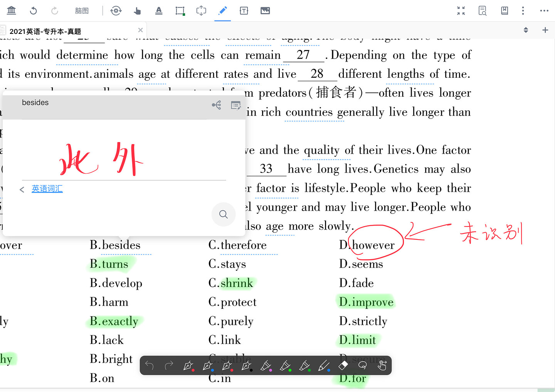The height and width of the screenshot is (392, 555).
Task: Click the redo arrow in the top toolbar
Action: point(55,11)
